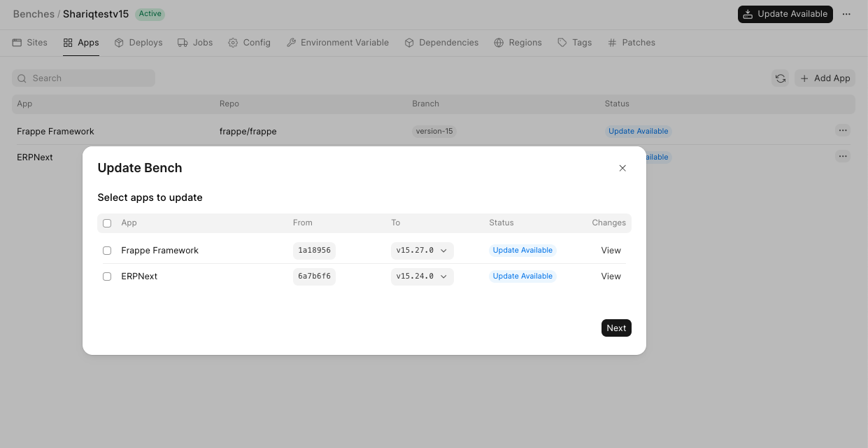
Task: Open Frappe Framework row options menu
Action: tap(843, 130)
